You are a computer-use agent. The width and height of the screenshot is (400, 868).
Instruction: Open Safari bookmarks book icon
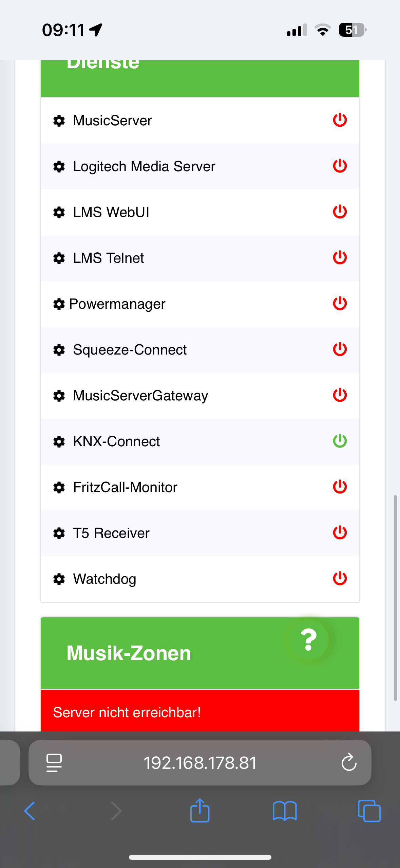(285, 811)
